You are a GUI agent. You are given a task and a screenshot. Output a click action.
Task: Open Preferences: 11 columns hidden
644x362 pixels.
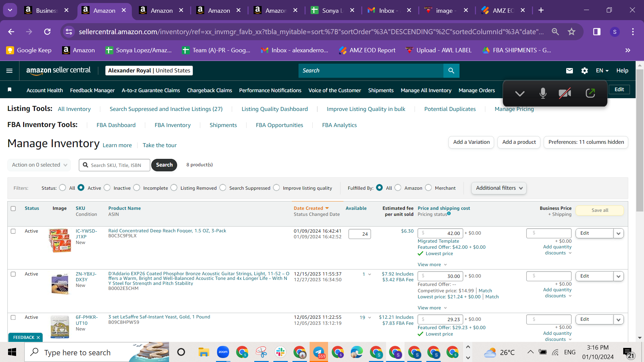pyautogui.click(x=586, y=142)
